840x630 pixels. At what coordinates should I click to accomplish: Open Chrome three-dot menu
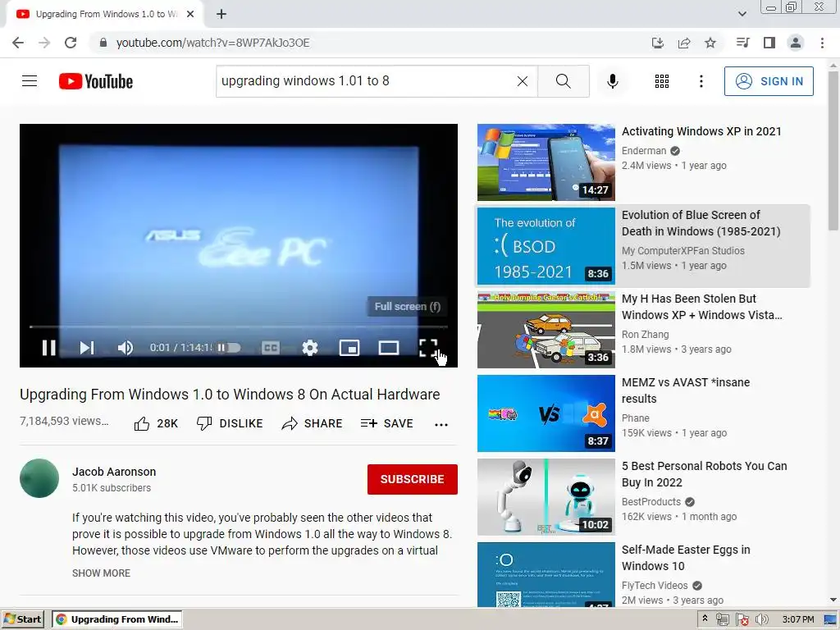click(x=822, y=43)
